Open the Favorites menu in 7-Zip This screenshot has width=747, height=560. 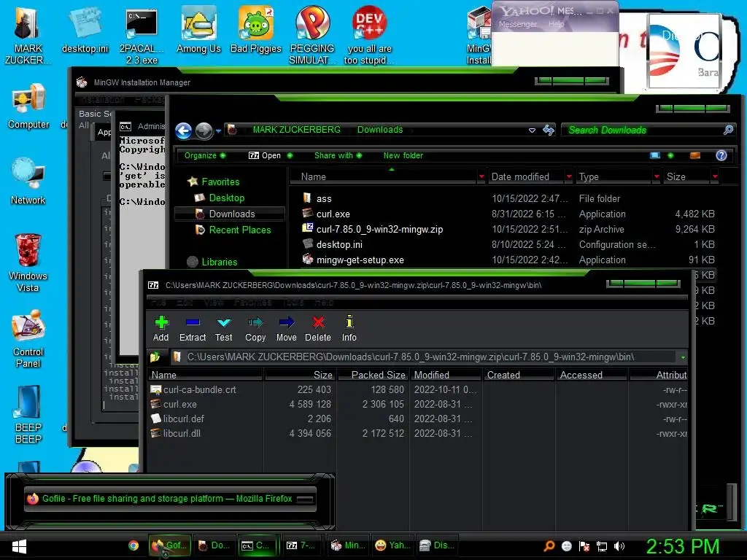click(x=252, y=303)
